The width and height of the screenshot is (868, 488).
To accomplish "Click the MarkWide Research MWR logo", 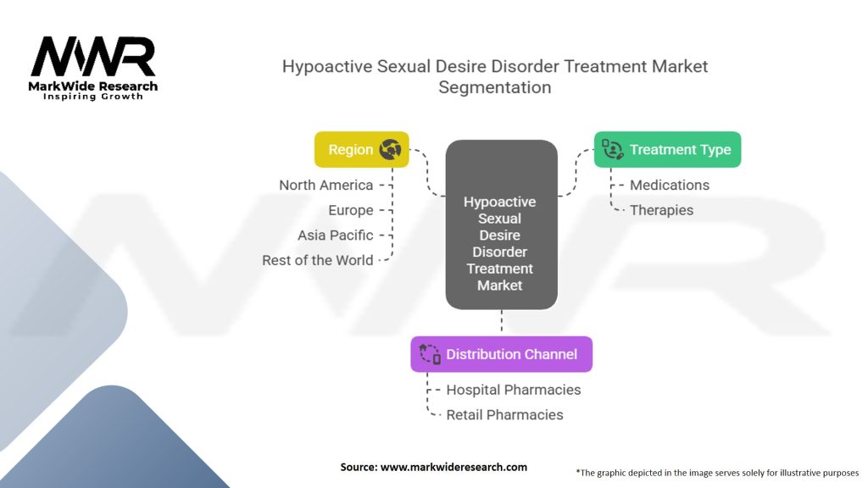I will click(93, 59).
